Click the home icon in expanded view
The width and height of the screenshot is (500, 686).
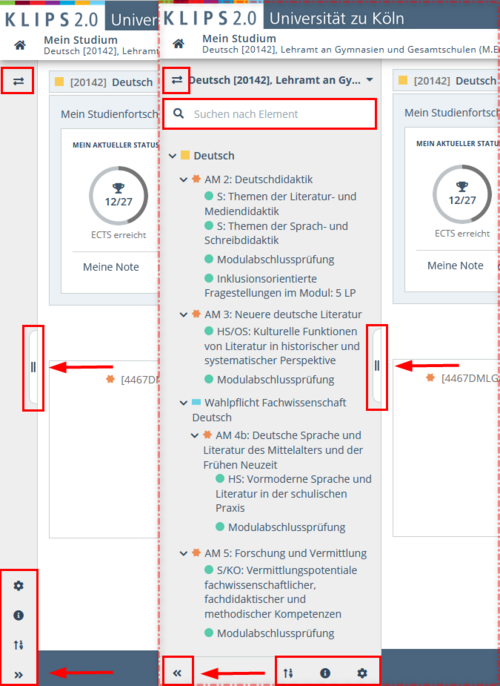tap(178, 44)
